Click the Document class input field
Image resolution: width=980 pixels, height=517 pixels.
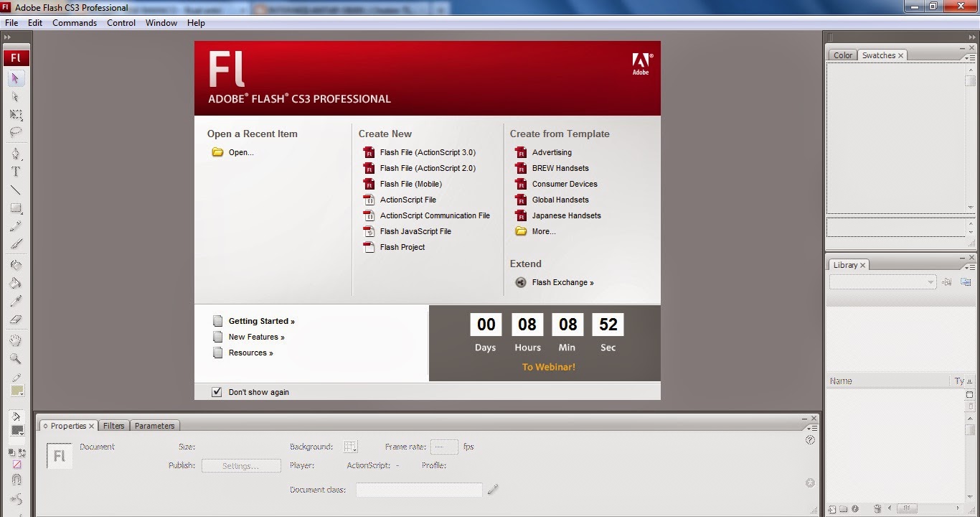[x=419, y=490]
